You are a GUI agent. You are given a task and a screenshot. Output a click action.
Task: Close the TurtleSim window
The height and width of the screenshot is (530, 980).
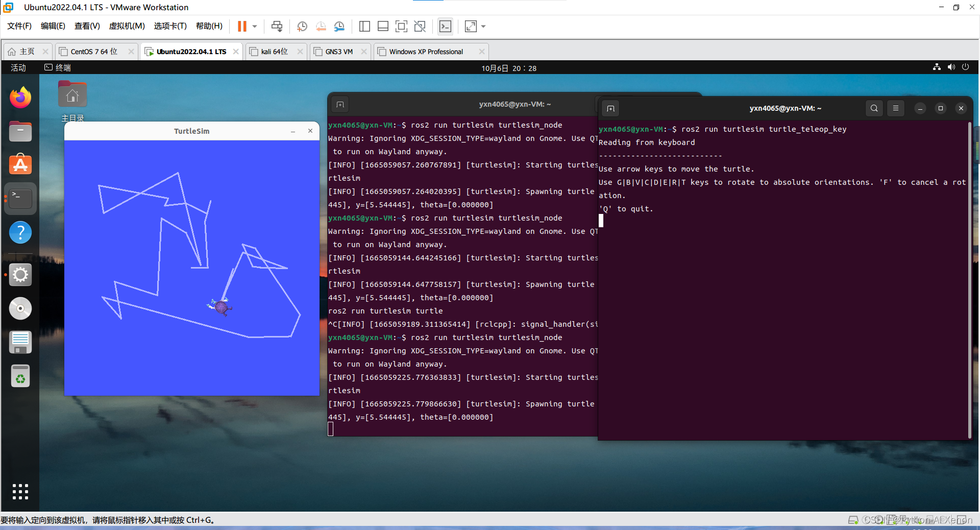310,131
